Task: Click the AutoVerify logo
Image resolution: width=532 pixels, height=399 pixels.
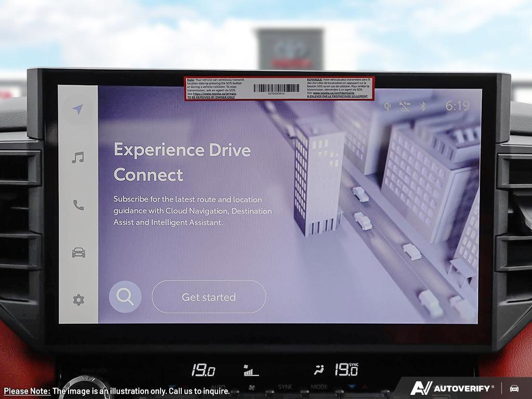Action: [452, 388]
